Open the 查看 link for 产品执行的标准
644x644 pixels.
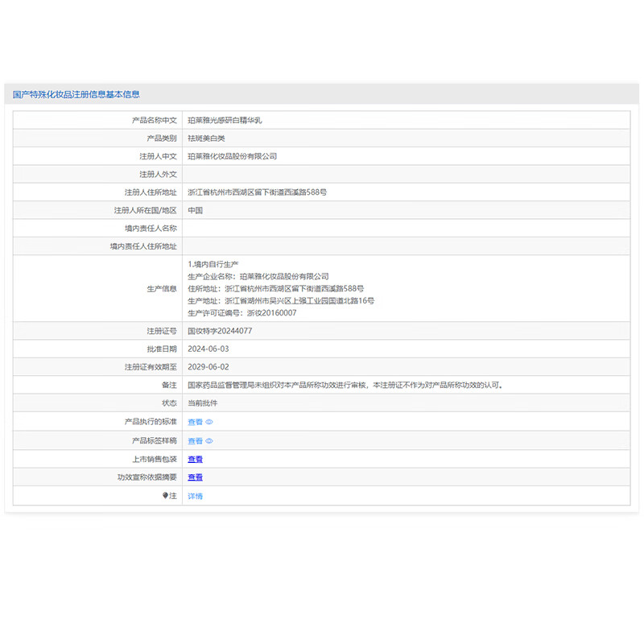[x=195, y=422]
